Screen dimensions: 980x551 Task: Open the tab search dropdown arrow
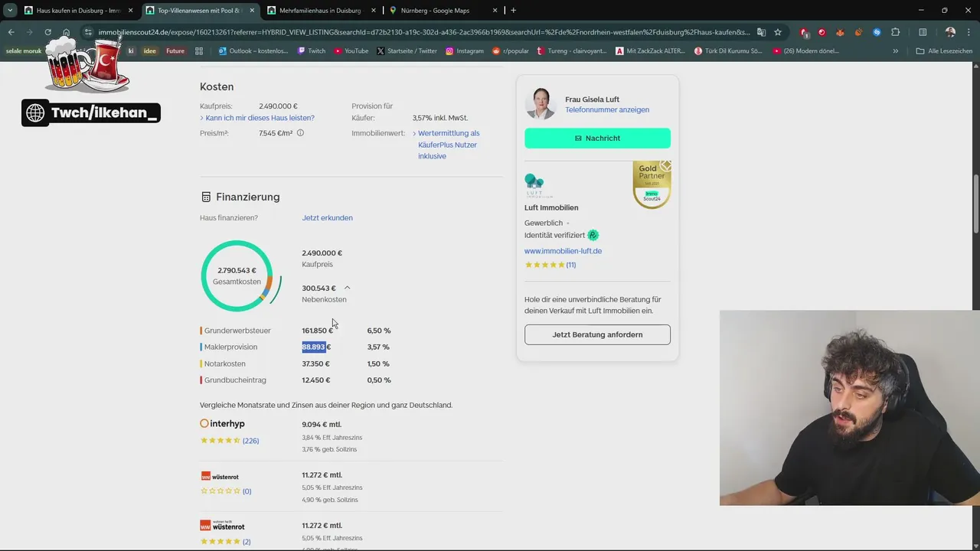click(10, 10)
